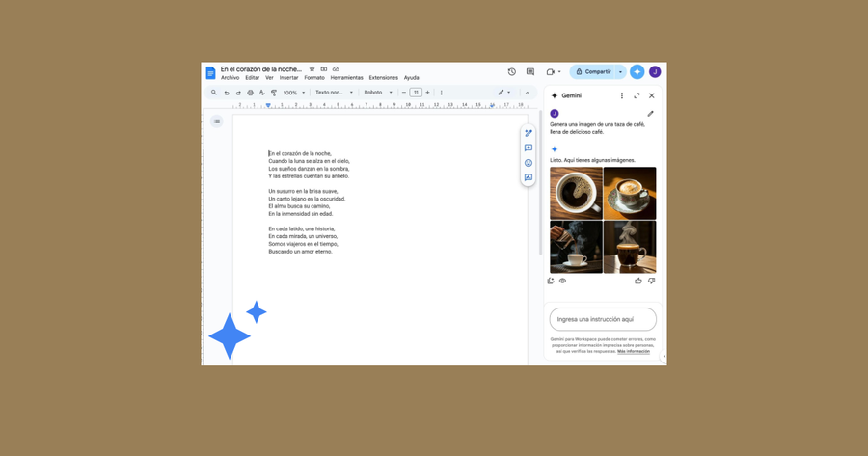Give a thumbs down to Gemini's response

coord(652,281)
